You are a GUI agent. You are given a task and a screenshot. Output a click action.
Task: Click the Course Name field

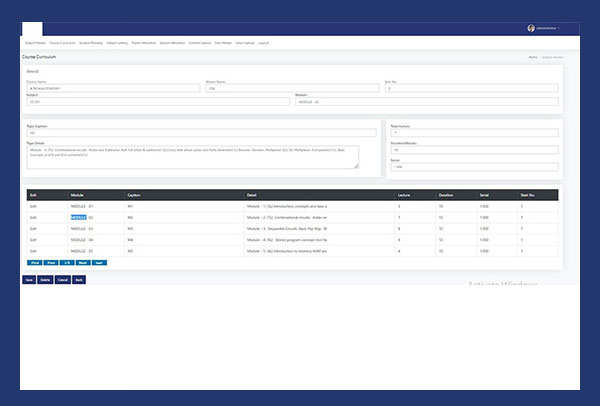(112, 88)
